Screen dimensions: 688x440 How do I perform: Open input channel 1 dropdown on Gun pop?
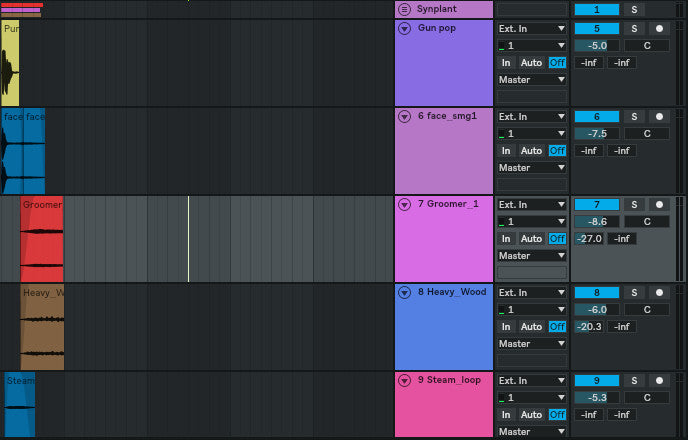(x=532, y=46)
